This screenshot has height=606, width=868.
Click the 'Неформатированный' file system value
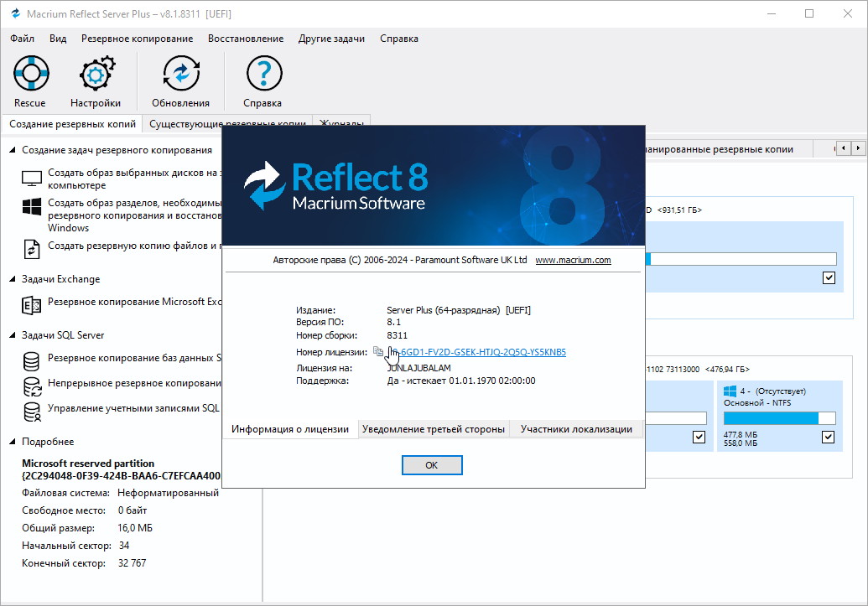pyautogui.click(x=169, y=493)
